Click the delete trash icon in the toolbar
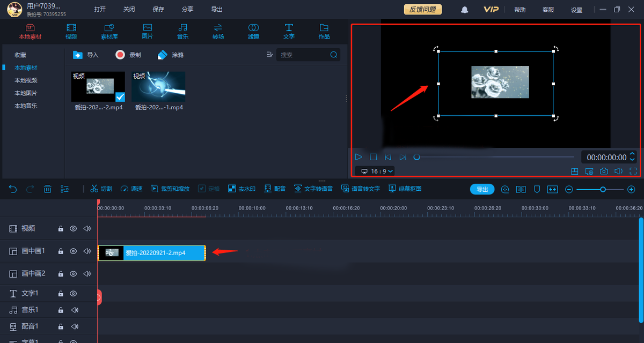Image resolution: width=644 pixels, height=343 pixels. point(47,189)
